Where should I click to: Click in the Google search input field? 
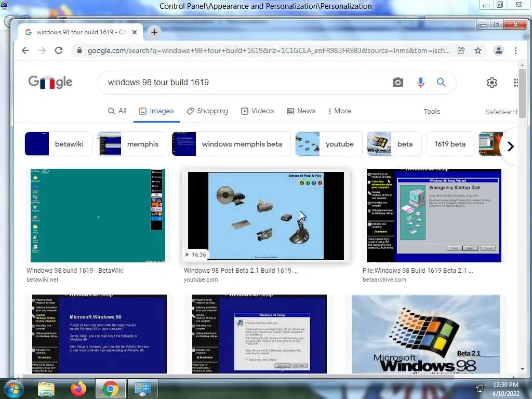(248, 83)
